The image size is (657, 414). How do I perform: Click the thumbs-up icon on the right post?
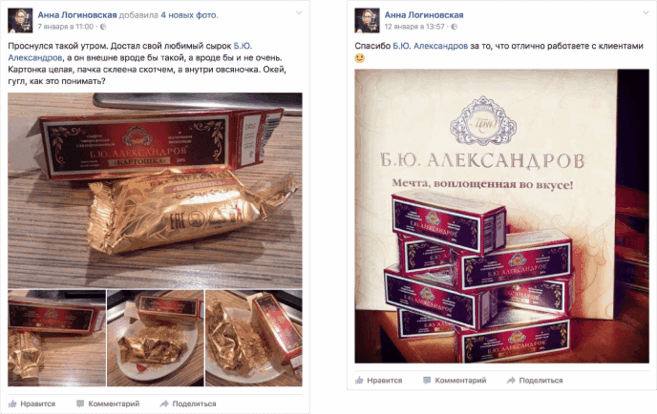pyautogui.click(x=359, y=380)
